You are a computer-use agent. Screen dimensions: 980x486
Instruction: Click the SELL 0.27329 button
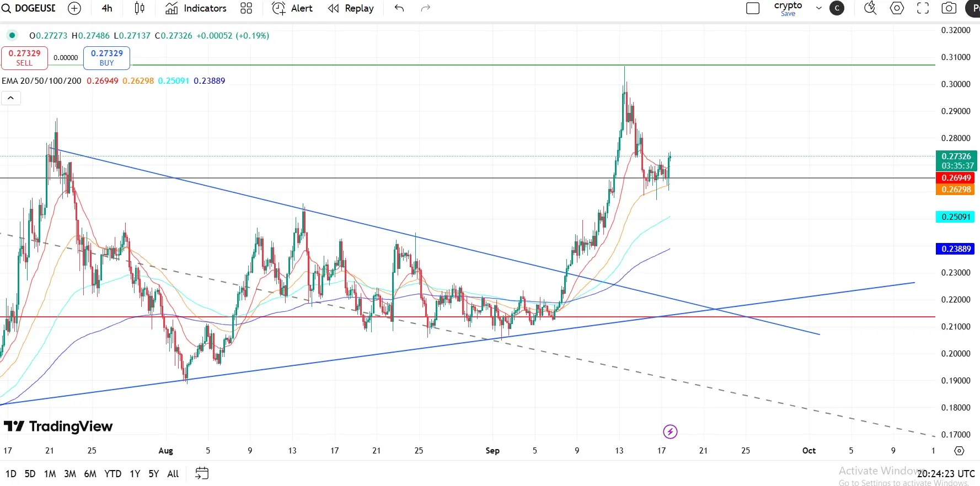(24, 57)
